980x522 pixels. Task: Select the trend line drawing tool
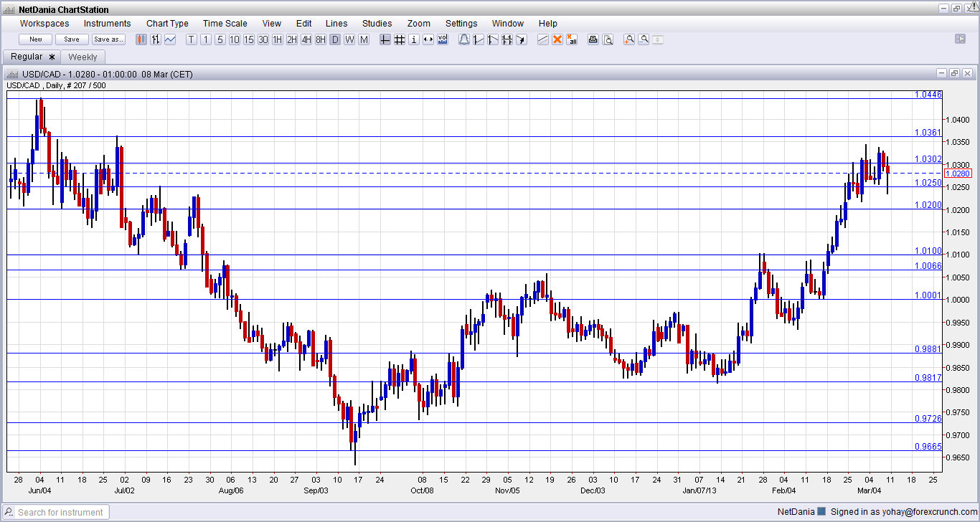[542, 39]
